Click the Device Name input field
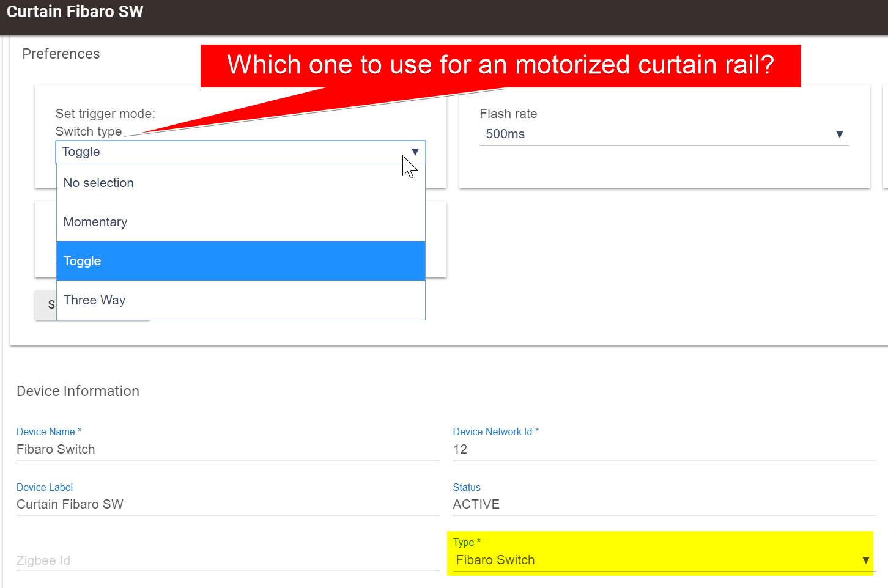 pyautogui.click(x=228, y=449)
